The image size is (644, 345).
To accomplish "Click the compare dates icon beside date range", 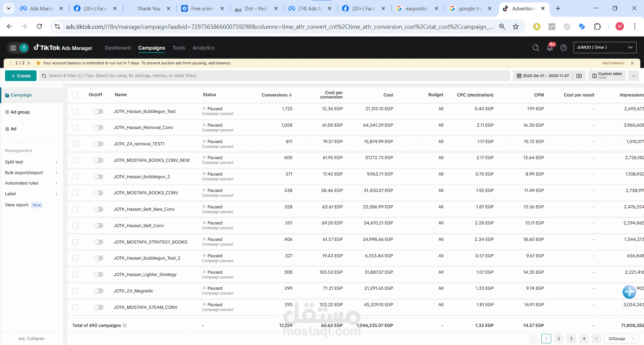I will pos(579,76).
